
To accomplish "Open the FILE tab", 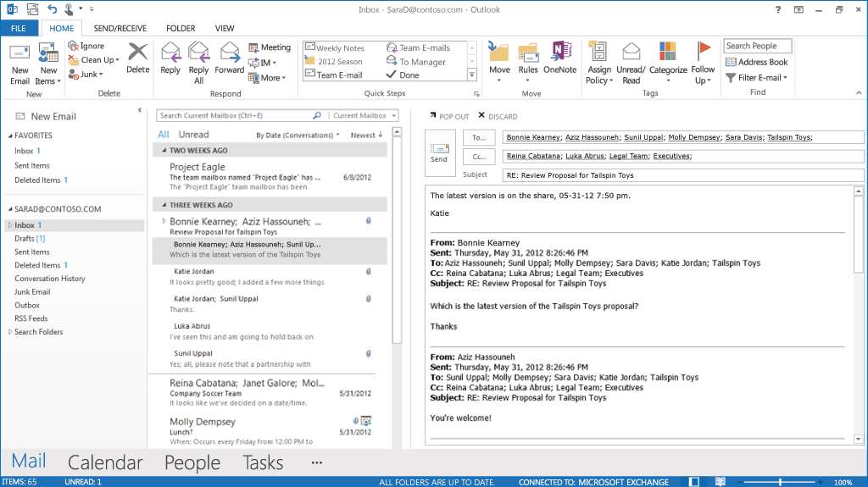I will (19, 28).
